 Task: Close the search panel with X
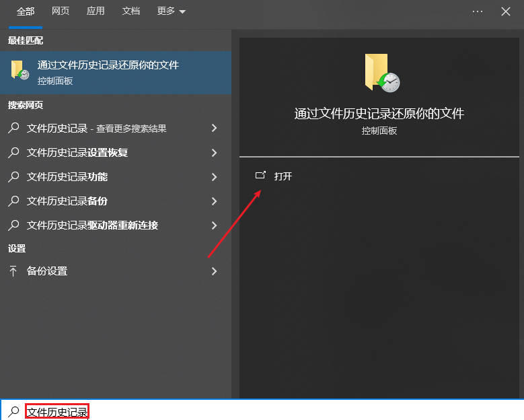pos(506,11)
